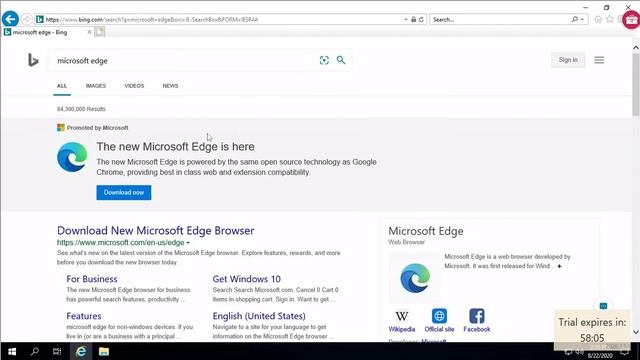The height and width of the screenshot is (360, 640).
Task: Expand the Edge description plus sign
Action: tap(559, 266)
